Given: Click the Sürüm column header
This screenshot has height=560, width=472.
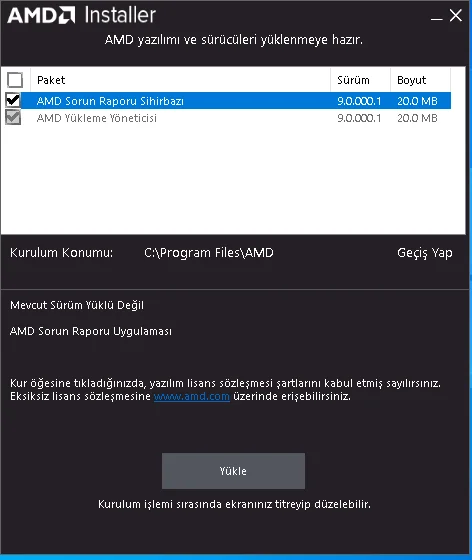Looking at the screenshot, I should 360,80.
